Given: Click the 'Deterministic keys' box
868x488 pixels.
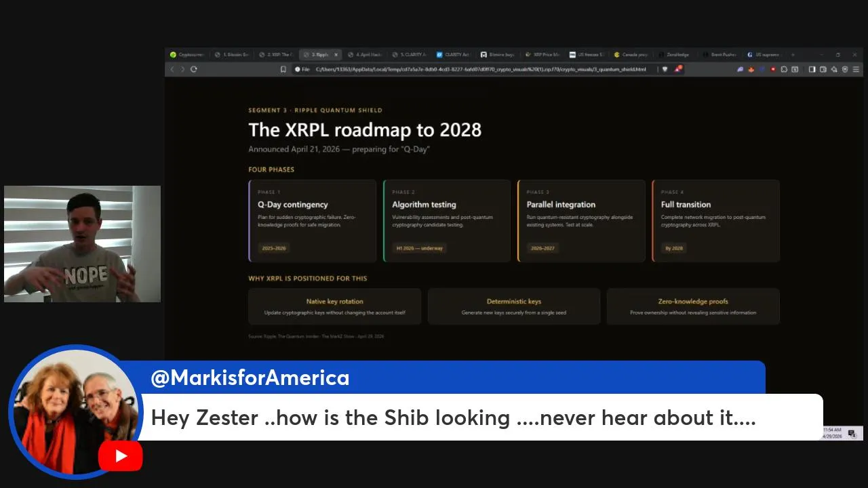Looking at the screenshot, I should 514,306.
